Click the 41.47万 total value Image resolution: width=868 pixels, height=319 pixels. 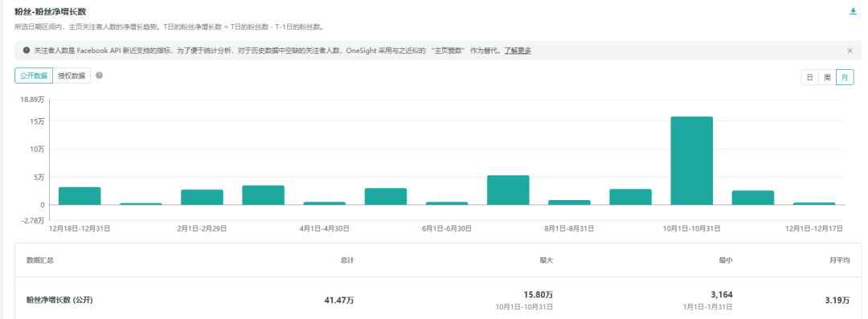(339, 301)
